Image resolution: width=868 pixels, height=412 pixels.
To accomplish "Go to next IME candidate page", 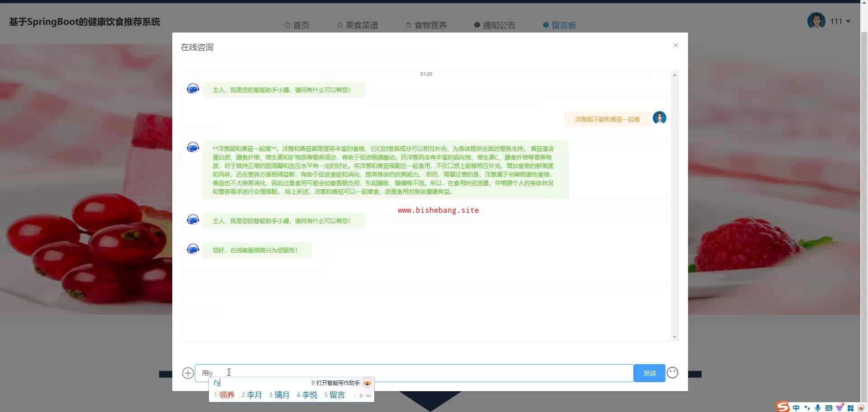I will [361, 396].
